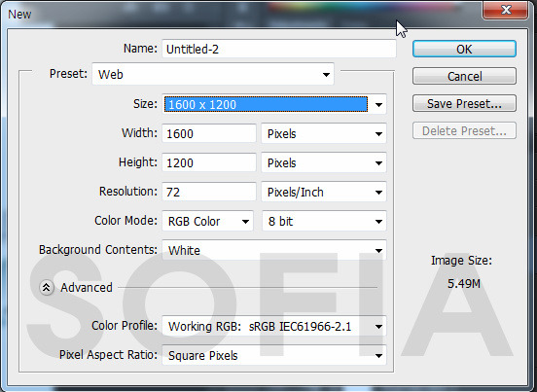The width and height of the screenshot is (537, 392).
Task: Open the Preset dropdown showing Web
Action: (x=213, y=74)
